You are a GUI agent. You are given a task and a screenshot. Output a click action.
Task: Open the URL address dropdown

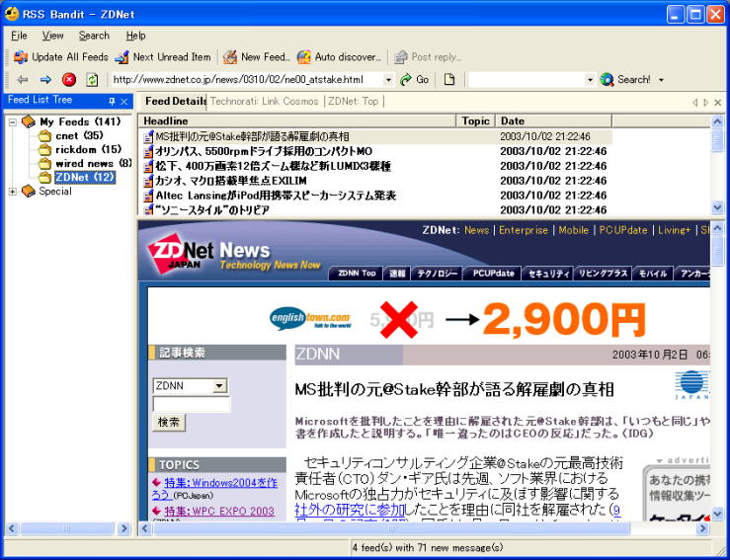click(388, 80)
